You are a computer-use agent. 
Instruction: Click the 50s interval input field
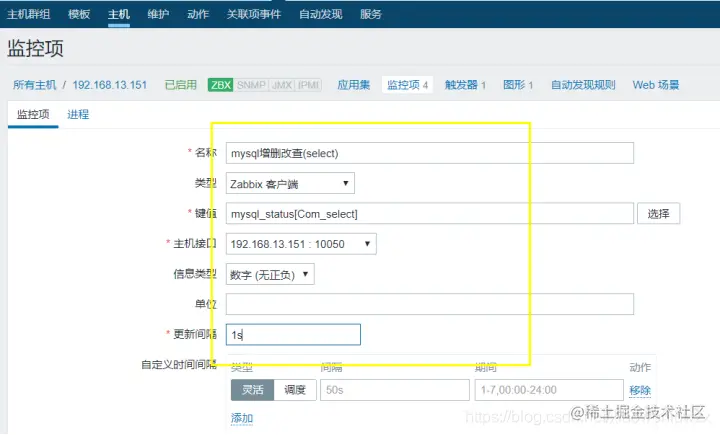[x=395, y=390]
